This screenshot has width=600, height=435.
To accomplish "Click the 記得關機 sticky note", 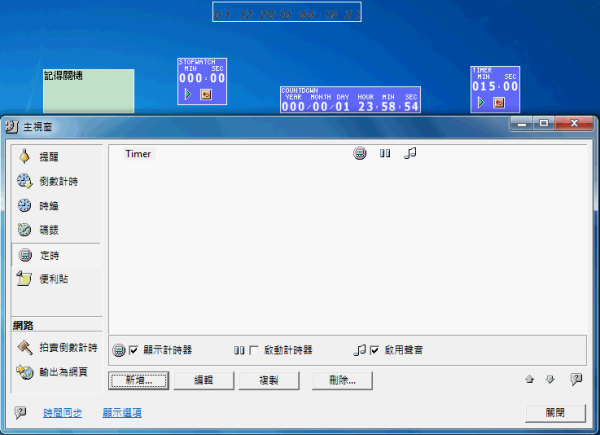I will coord(88,91).
